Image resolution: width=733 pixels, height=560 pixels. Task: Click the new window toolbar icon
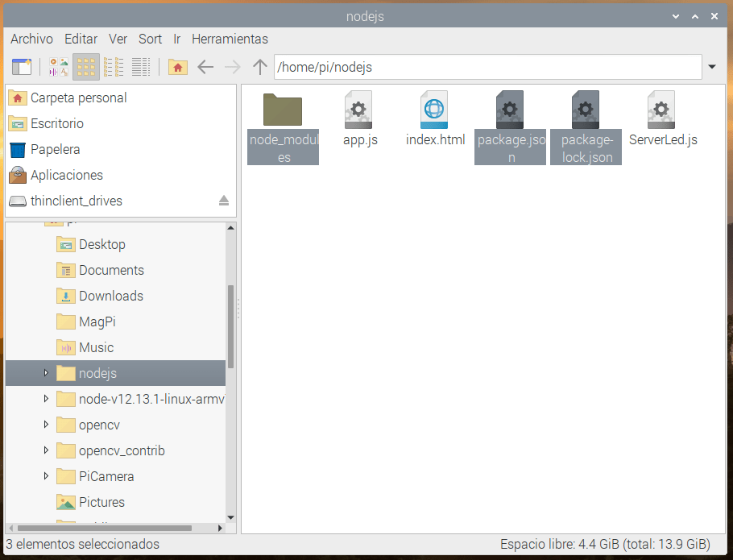tap(21, 67)
